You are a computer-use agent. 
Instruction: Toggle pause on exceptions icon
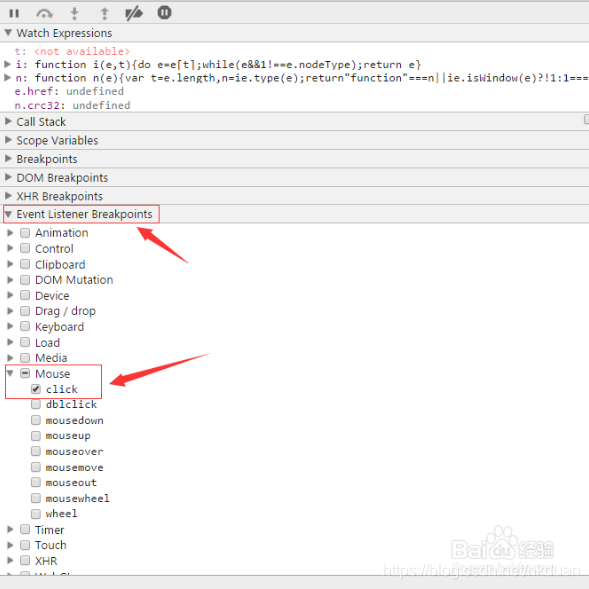coord(165,13)
